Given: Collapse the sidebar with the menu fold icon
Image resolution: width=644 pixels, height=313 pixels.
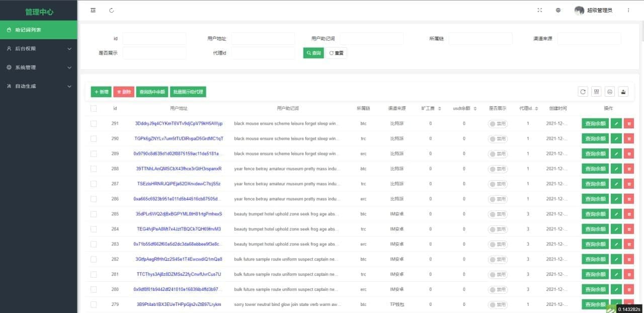Looking at the screenshot, I should [x=93, y=10].
